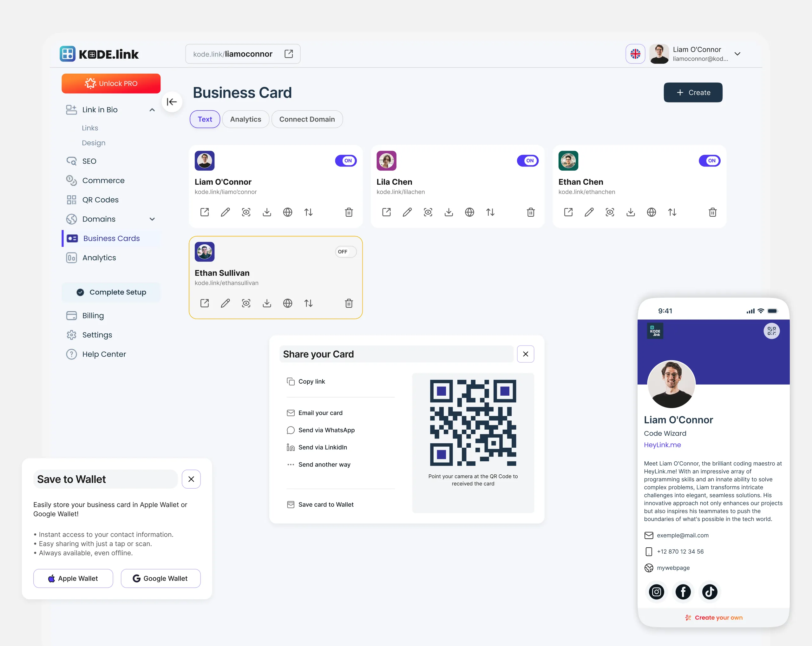Viewport: 812px width, 646px height.
Task: Switch to Analytics tab under Business Card
Action: (x=246, y=119)
